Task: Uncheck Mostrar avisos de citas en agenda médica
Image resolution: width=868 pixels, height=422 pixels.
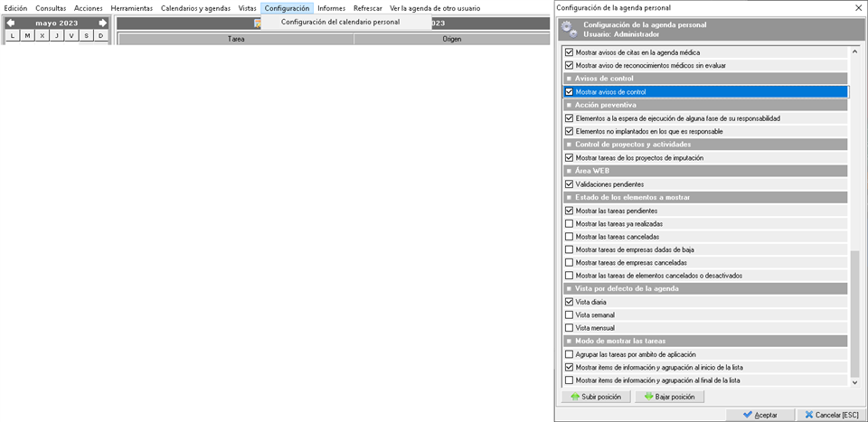Action: click(569, 52)
